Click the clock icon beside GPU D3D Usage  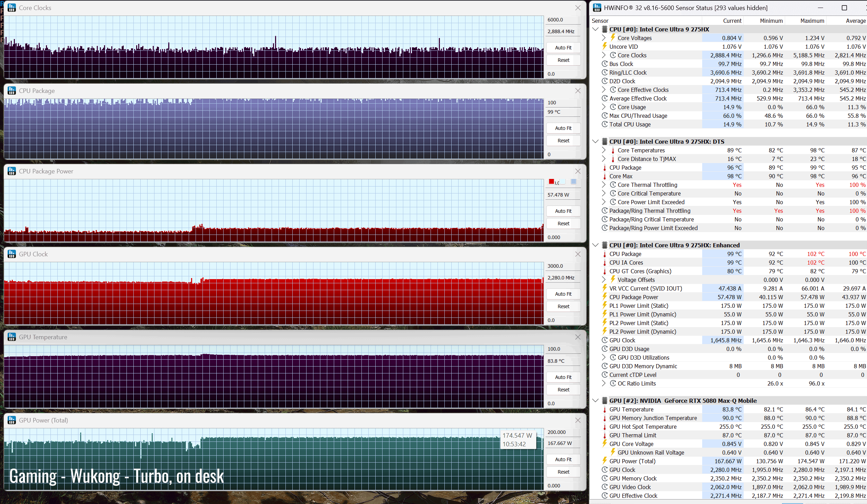point(605,349)
